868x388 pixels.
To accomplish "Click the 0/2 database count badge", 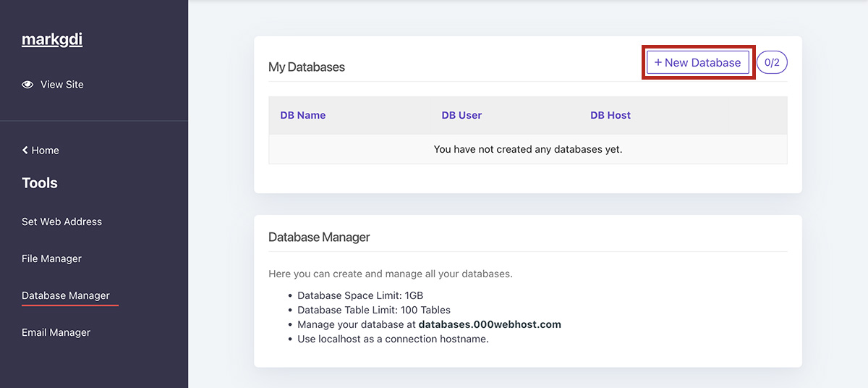I will coord(772,63).
